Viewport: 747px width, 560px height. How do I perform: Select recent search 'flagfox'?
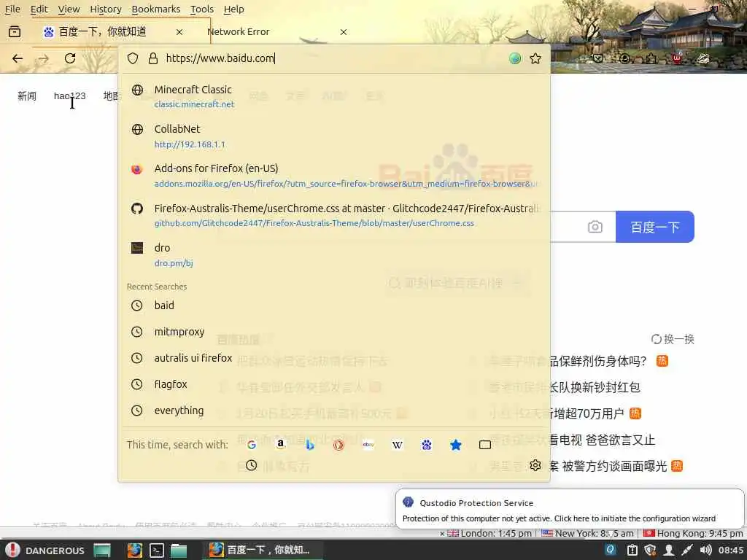pyautogui.click(x=333, y=384)
